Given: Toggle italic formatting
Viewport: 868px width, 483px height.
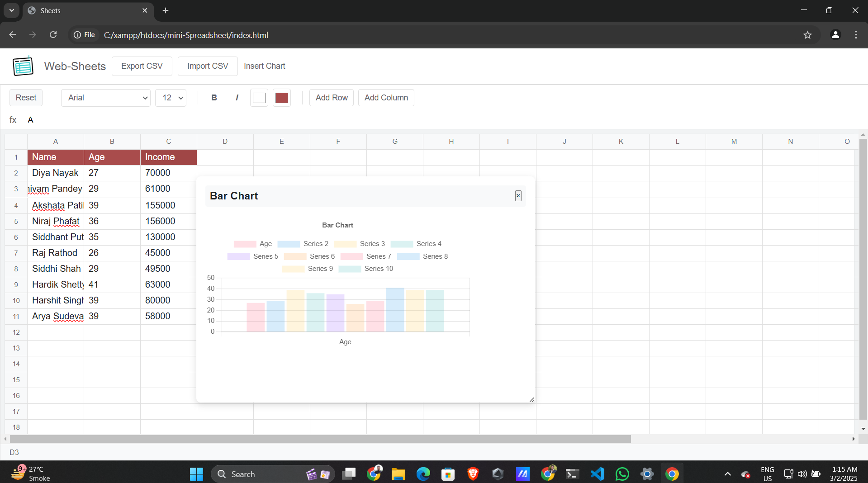Looking at the screenshot, I should (237, 98).
